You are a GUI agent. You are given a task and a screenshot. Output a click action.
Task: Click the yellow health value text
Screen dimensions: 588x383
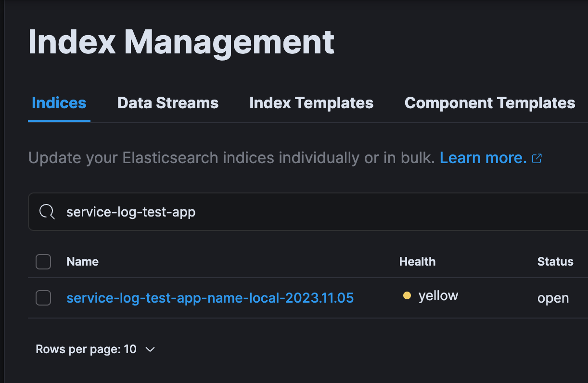(438, 296)
